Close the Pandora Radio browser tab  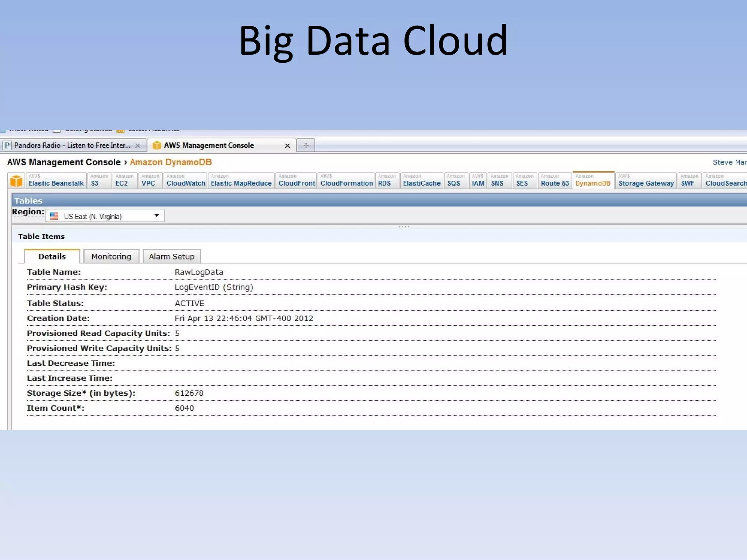[x=138, y=145]
